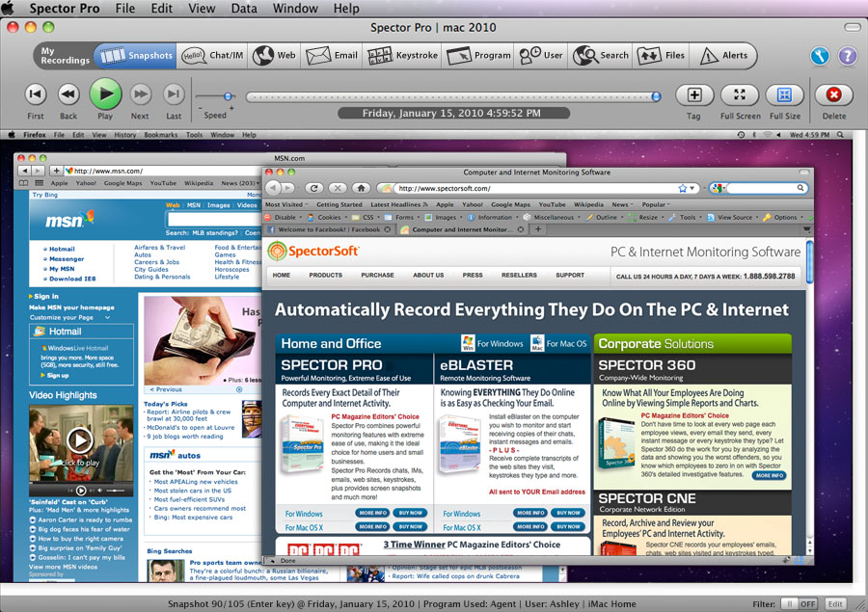Click the Previous link under MSN slideshow
868x612 pixels.
click(165, 389)
